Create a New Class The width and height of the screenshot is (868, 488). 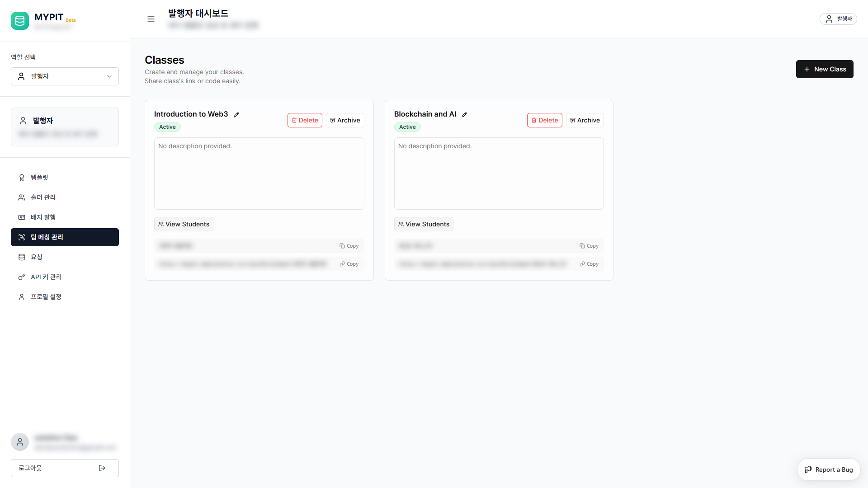coord(825,69)
